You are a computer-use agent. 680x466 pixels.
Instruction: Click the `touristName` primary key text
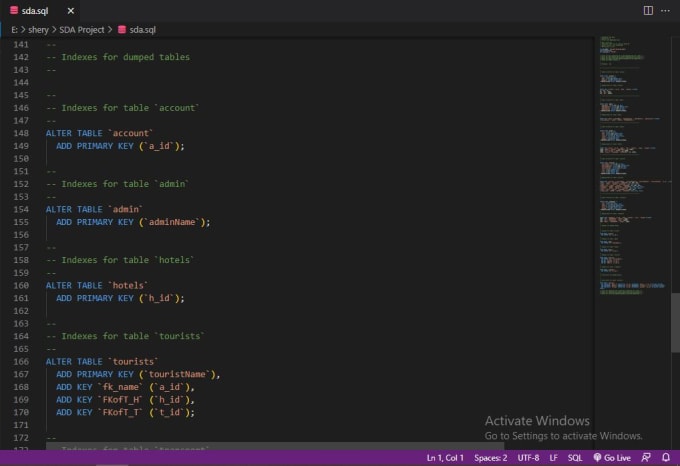[177, 375]
